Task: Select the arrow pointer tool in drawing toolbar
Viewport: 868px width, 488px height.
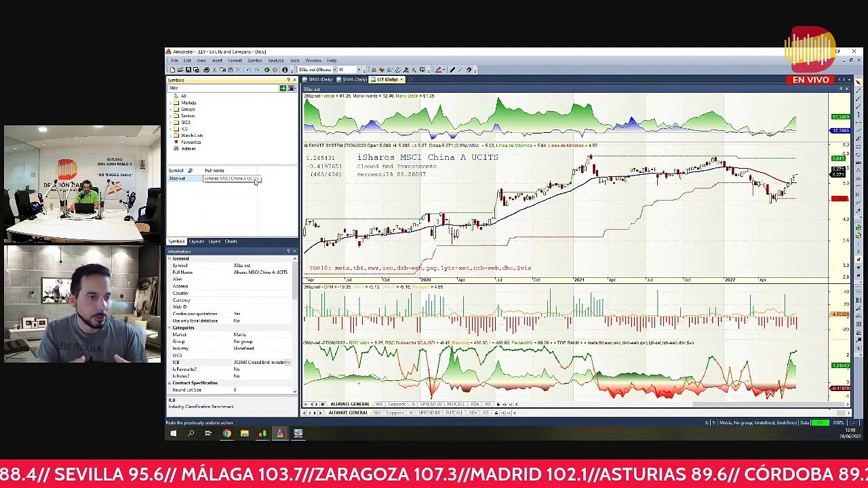Action: (x=858, y=83)
